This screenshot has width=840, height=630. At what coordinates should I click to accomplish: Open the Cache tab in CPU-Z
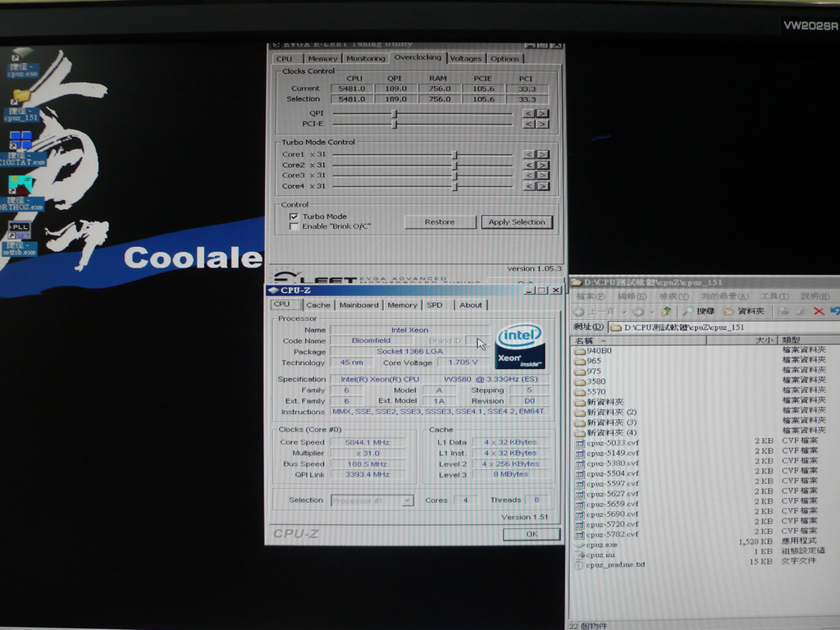tap(318, 305)
